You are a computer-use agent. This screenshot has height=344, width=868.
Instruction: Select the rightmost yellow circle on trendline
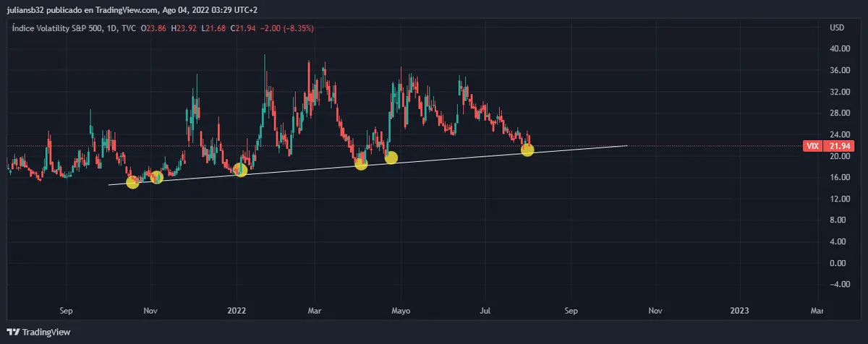(527, 150)
